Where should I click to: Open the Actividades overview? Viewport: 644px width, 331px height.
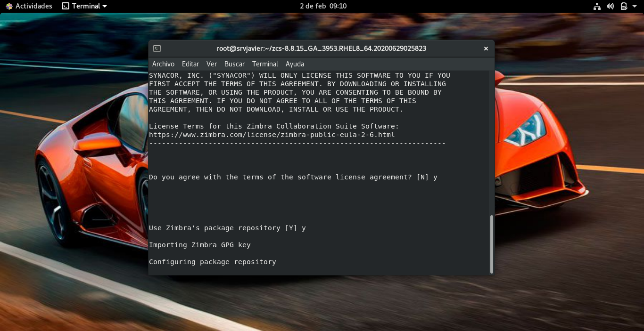click(29, 6)
